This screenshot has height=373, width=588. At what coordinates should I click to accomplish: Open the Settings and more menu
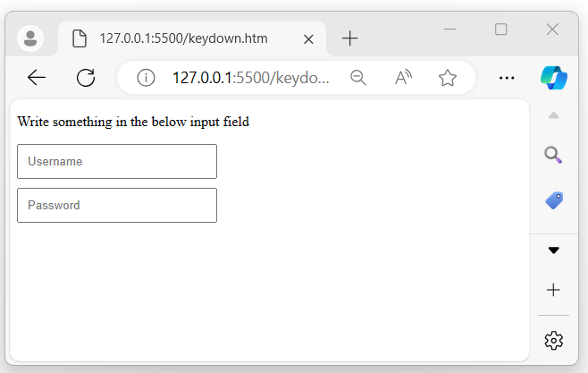click(507, 78)
